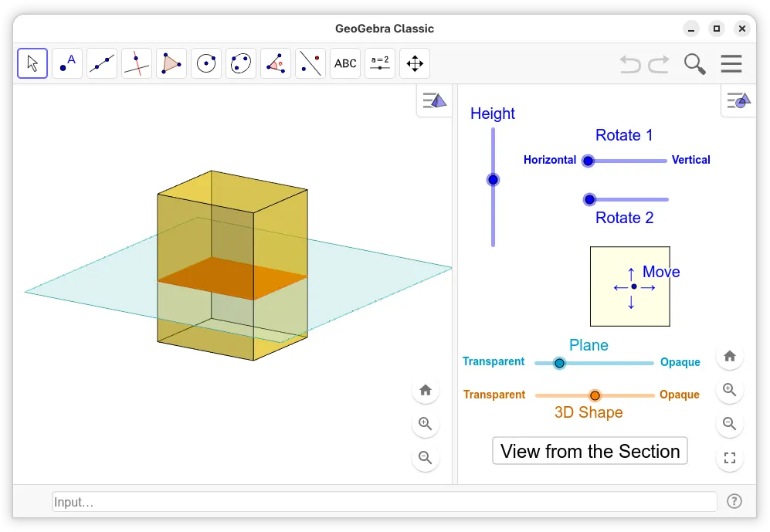Select the Point tool
This screenshot has width=770, height=532.
pyautogui.click(x=67, y=63)
